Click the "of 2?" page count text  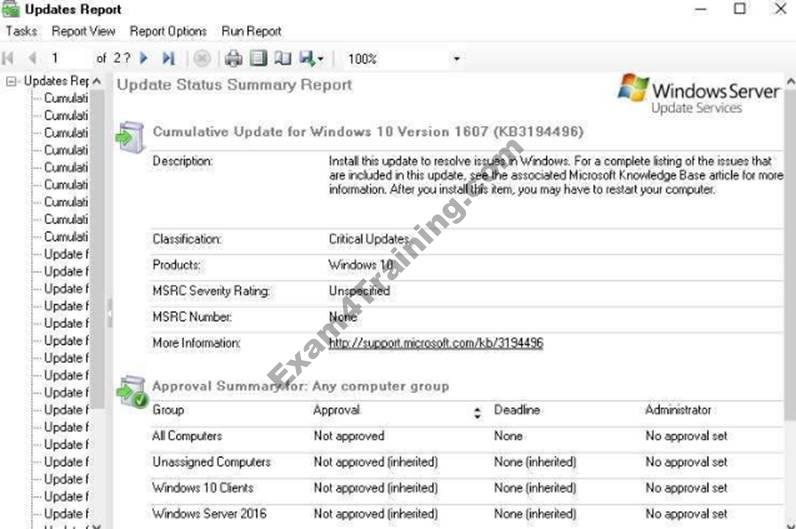(x=113, y=58)
